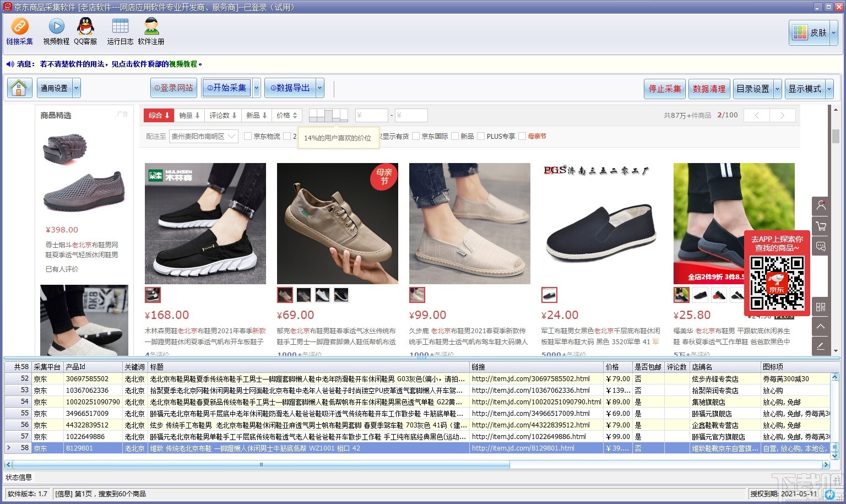Viewport: 846px width, 504px height.
Task: Click the maximum price input field
Action: tap(411, 115)
